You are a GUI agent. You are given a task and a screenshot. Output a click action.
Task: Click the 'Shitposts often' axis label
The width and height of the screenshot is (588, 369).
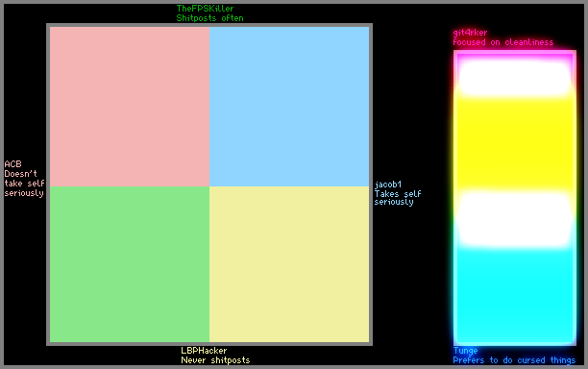point(209,18)
